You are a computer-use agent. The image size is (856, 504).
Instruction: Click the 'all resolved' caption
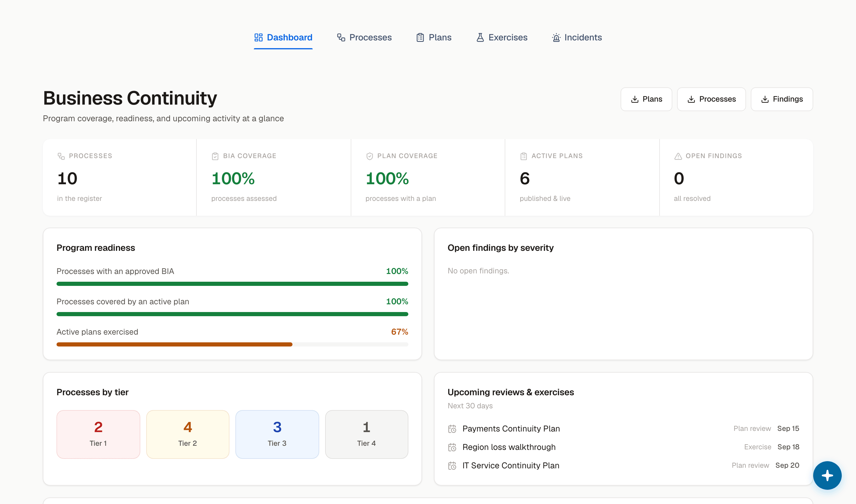(692, 199)
